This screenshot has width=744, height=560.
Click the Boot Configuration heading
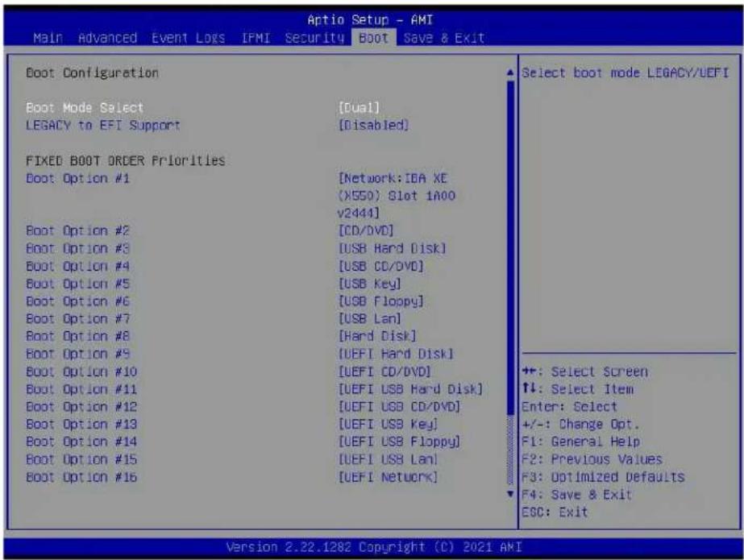pos(92,73)
